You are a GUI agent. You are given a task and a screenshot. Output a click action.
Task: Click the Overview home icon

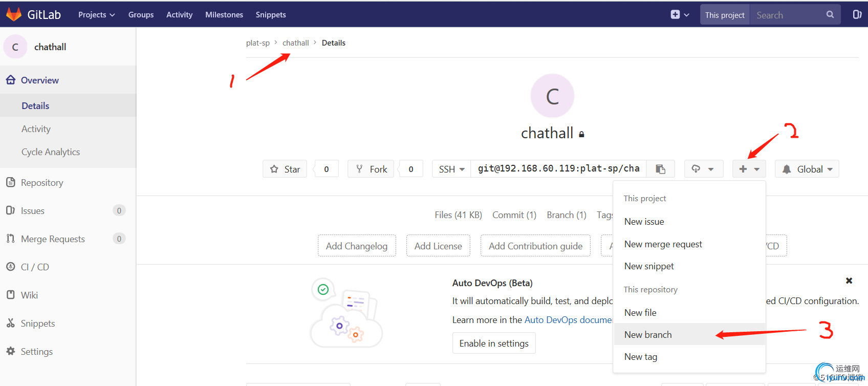coord(11,80)
